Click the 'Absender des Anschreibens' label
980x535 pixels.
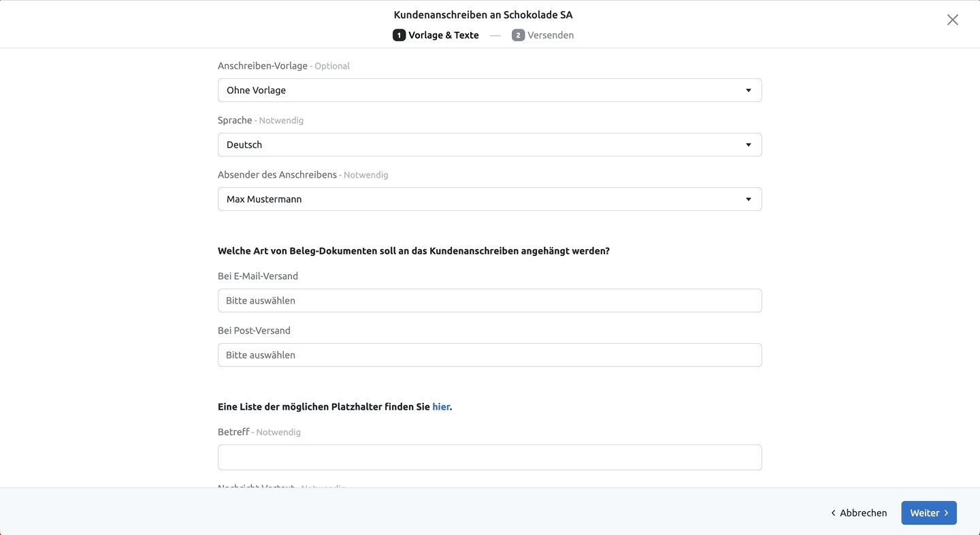coord(277,174)
